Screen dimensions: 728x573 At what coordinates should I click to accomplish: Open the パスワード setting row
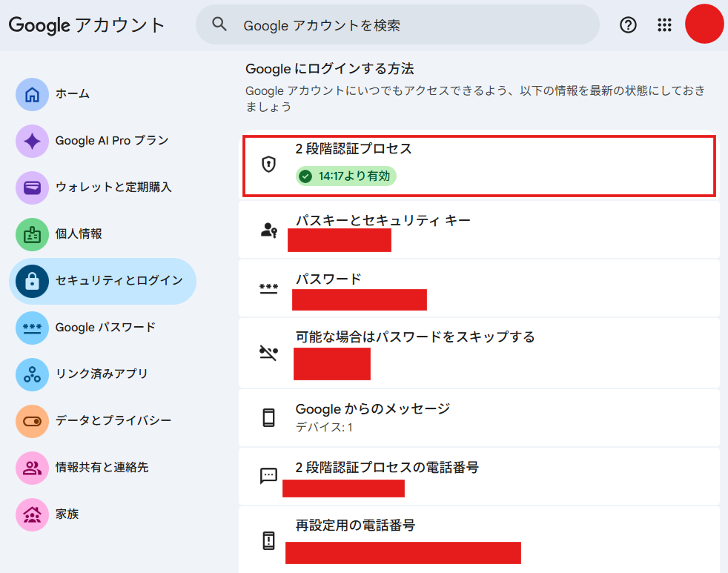point(479,288)
